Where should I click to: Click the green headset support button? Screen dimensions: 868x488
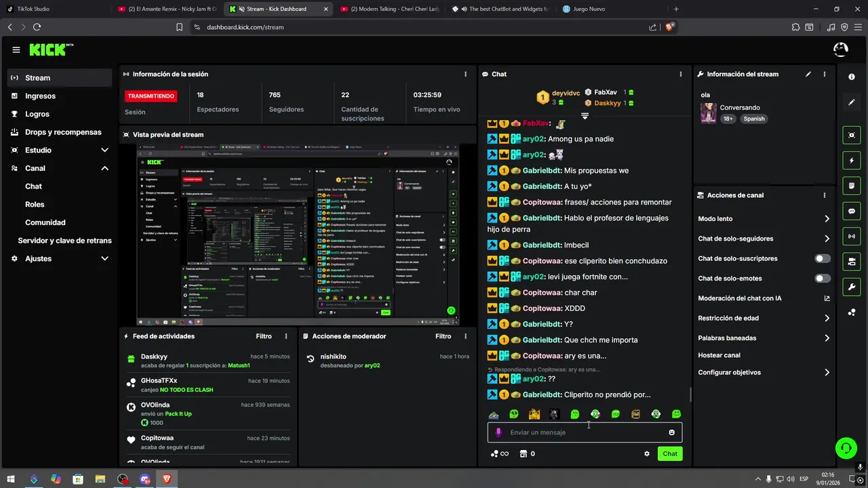coord(846,447)
